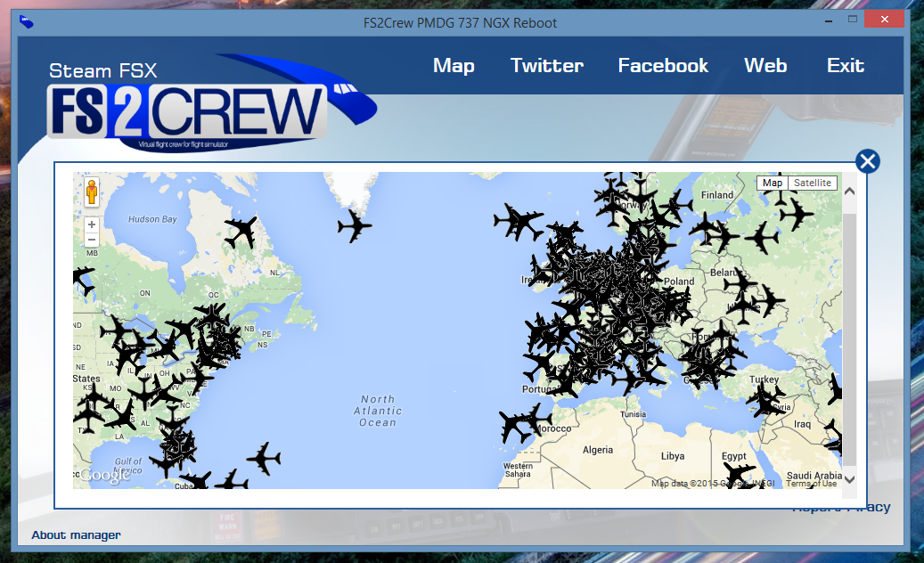Click the plane icon east of Hudson Bay

point(241,232)
